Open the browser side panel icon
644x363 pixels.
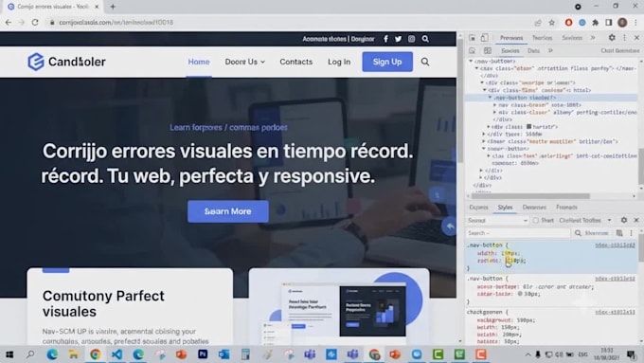click(609, 22)
